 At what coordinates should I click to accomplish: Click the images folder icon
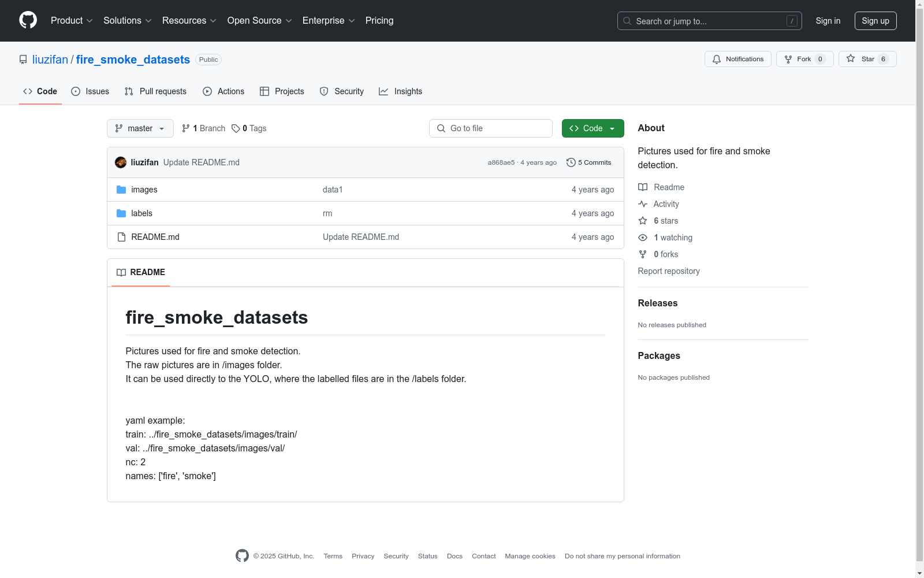121,190
